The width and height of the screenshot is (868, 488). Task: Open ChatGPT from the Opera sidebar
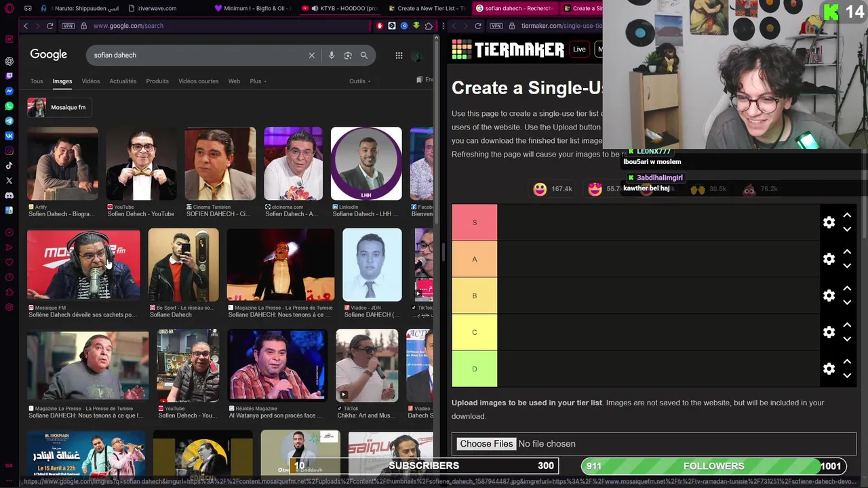click(x=9, y=61)
